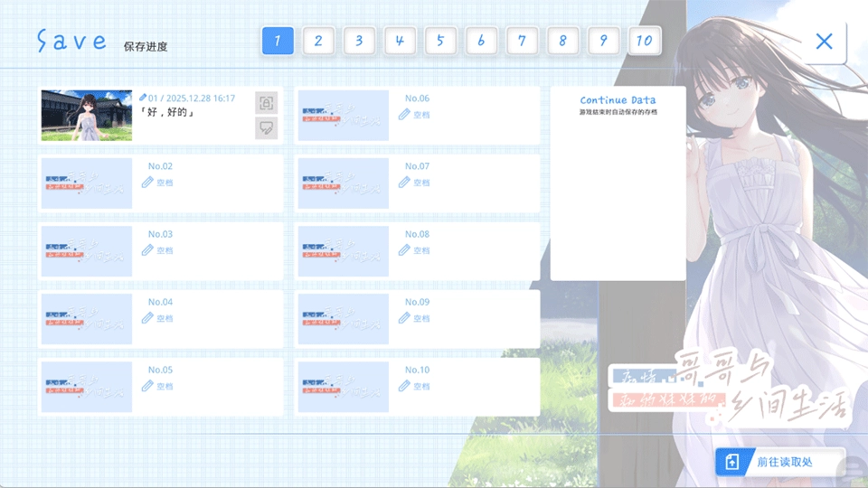Image resolution: width=868 pixels, height=488 pixels.
Task: Go to save page 10
Action: (x=645, y=41)
